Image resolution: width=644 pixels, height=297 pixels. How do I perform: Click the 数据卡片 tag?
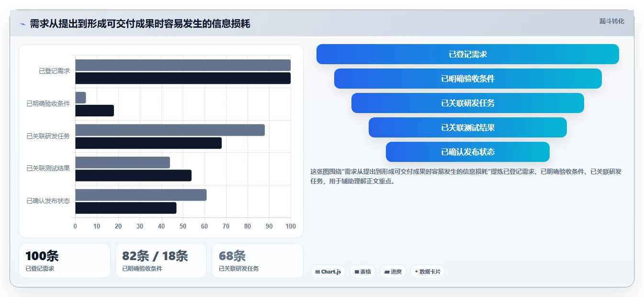point(428,272)
